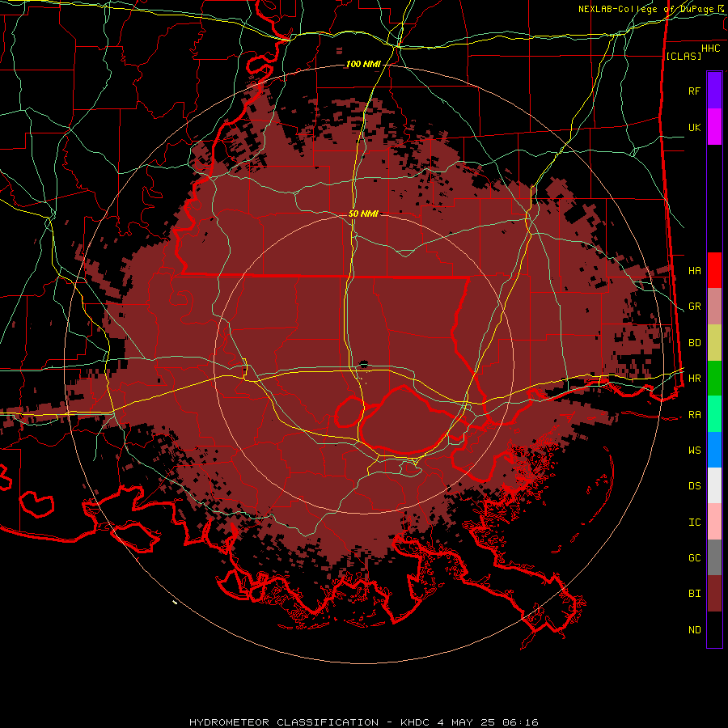Click the KHDC radar site identifier
This screenshot has width=728, height=728.
pyautogui.click(x=416, y=722)
